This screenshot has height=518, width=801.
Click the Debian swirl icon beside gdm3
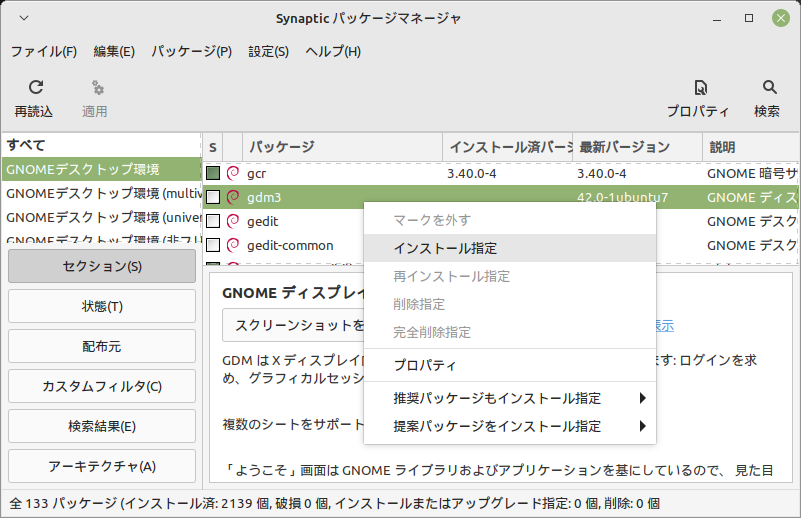pos(233,197)
